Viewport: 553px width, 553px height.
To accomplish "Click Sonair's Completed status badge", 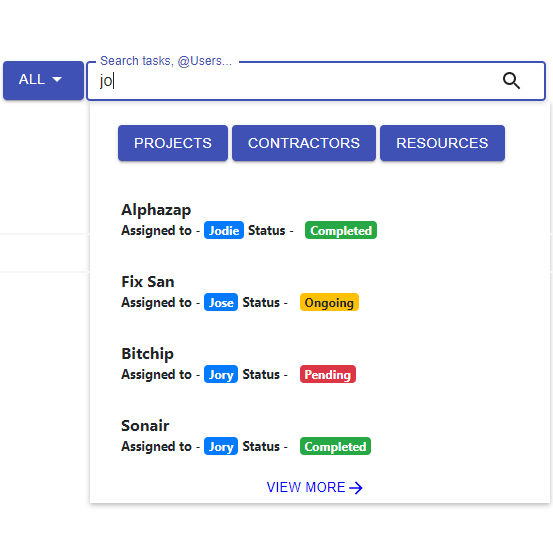I will click(x=335, y=446).
